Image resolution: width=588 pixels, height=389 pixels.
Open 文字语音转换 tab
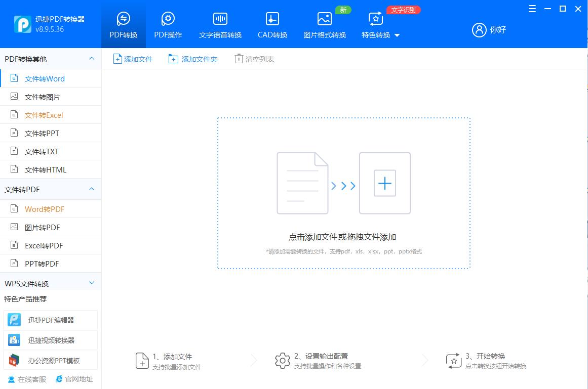pyautogui.click(x=220, y=25)
